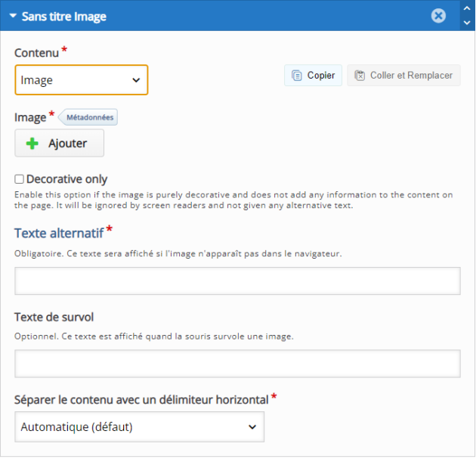Open the Contenu Image dropdown
The width and height of the screenshot is (476, 459).
[82, 80]
